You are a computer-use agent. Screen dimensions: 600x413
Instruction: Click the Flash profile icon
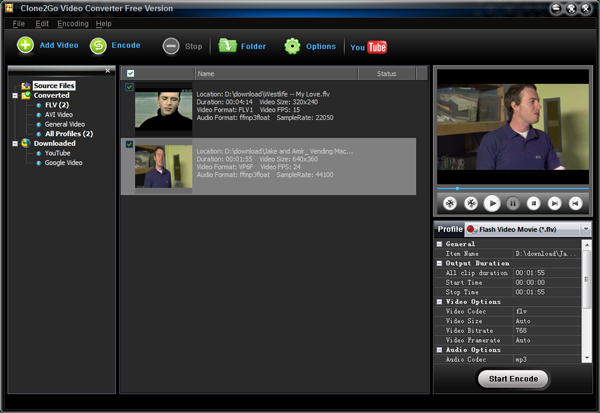(471, 229)
